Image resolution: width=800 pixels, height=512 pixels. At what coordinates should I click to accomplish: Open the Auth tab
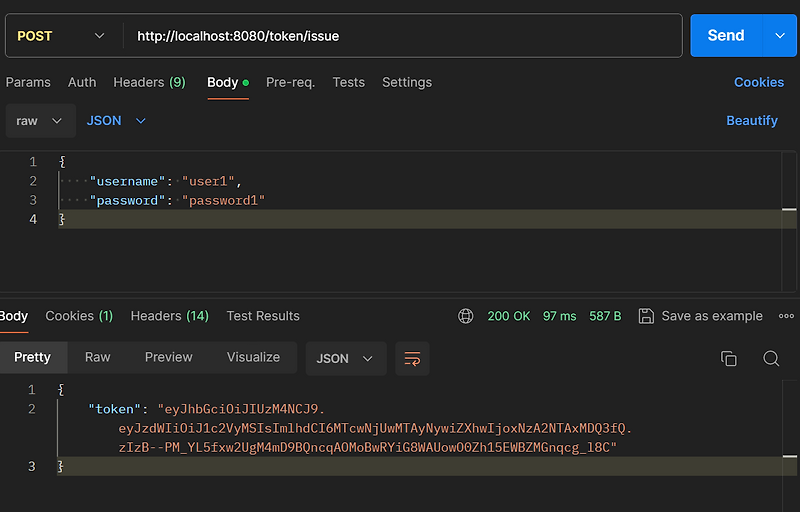point(82,82)
